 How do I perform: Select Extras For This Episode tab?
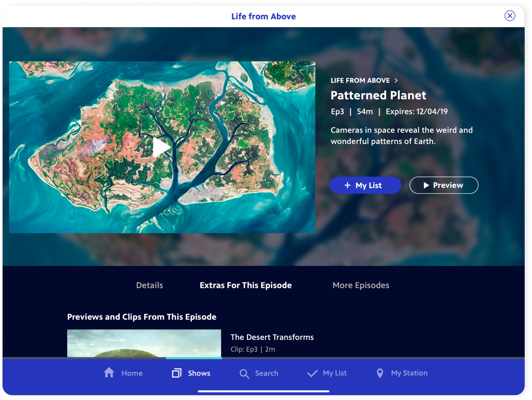[246, 285]
